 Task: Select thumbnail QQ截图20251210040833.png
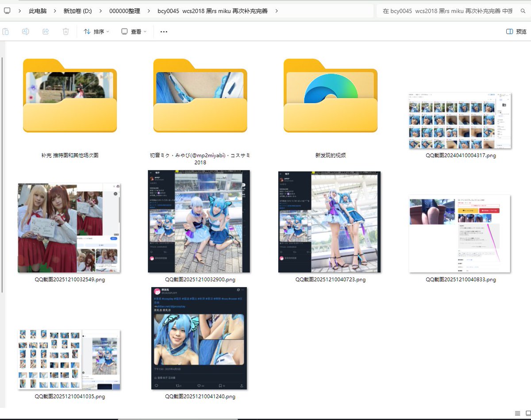tap(460, 233)
